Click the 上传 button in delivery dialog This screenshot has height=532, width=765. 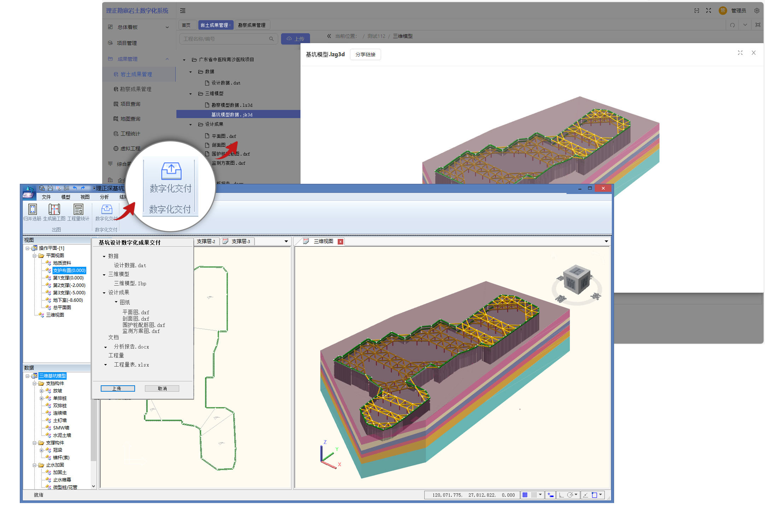coord(117,388)
